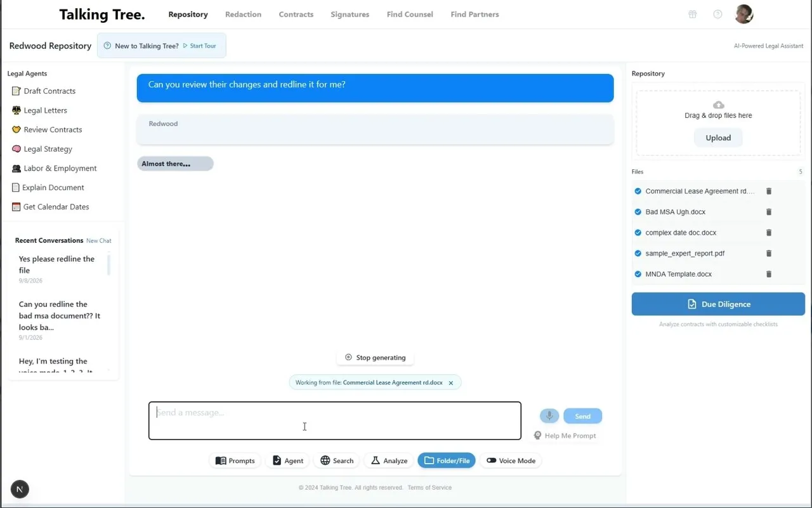Screen dimensions: 812x508
Task: Remove the working file Commercial Lease Agreement chip
Action: click(x=451, y=383)
